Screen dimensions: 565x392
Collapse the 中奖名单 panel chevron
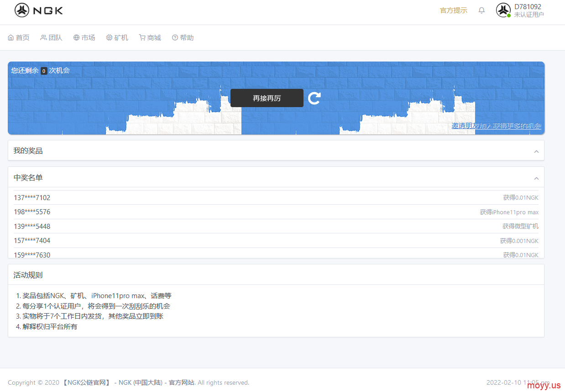point(536,178)
